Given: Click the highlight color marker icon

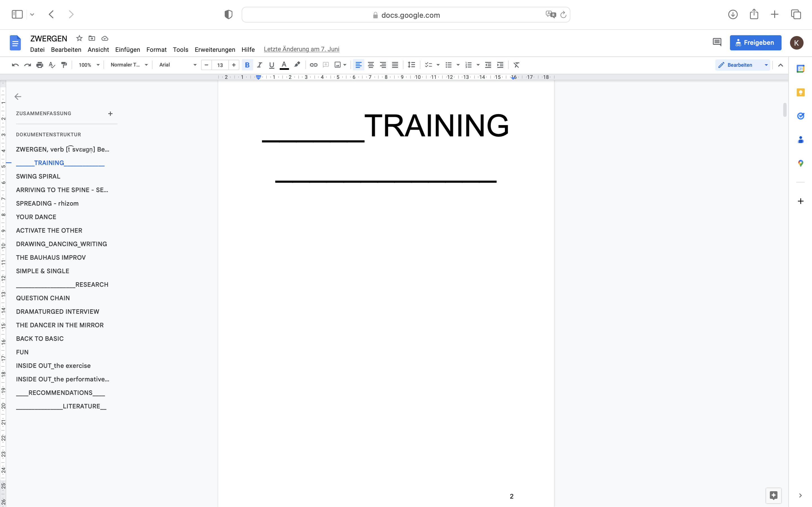Looking at the screenshot, I should [x=297, y=65].
